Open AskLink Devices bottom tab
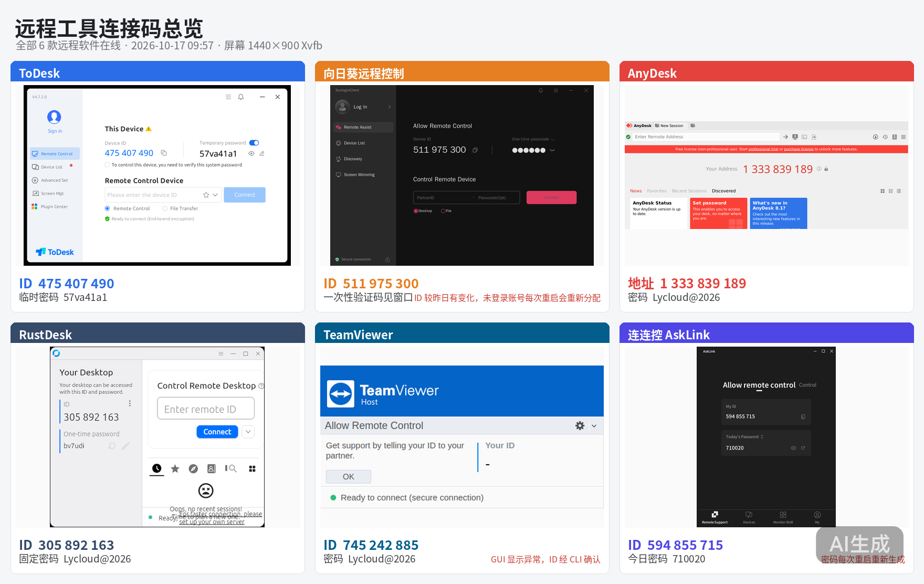The image size is (924, 584). (x=749, y=517)
